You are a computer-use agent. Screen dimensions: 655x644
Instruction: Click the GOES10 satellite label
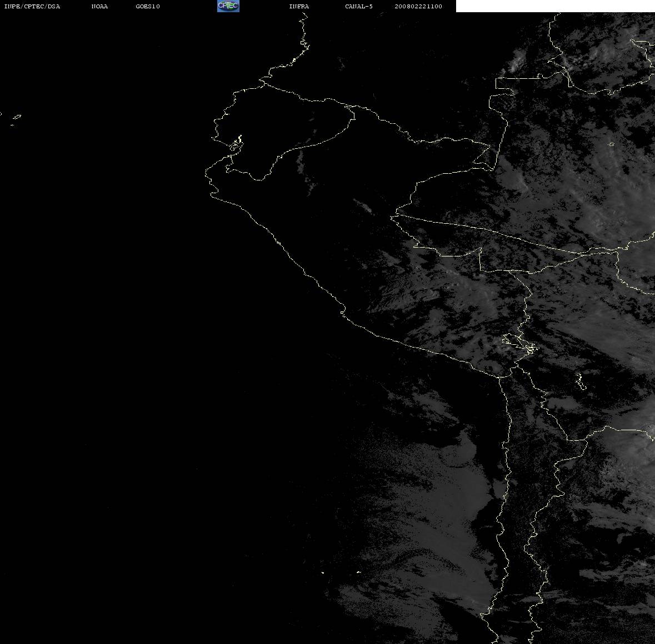pos(148,6)
